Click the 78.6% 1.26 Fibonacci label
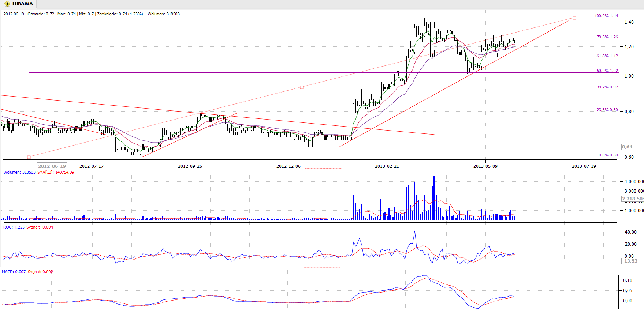644x317 pixels. pyautogui.click(x=607, y=37)
